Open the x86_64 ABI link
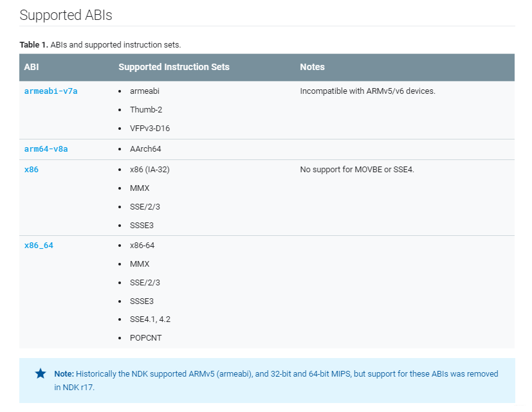532x412 pixels. coord(39,246)
